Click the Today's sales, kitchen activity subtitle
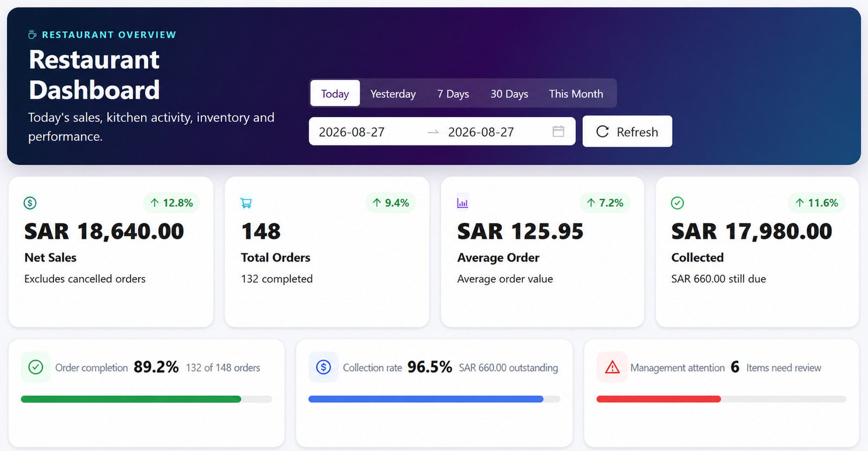This screenshot has height=451, width=868. click(x=151, y=127)
